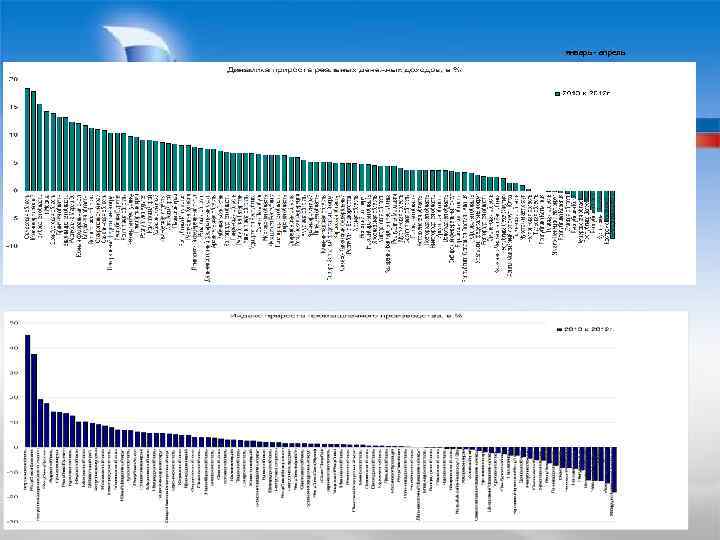Click the '40' axis label in the bottom chart
The image size is (720, 540).
14,348
